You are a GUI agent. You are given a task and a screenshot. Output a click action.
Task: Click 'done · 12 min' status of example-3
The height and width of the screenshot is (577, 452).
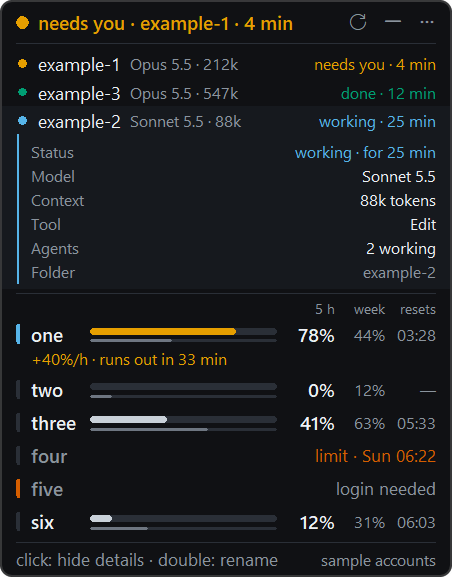point(388,94)
